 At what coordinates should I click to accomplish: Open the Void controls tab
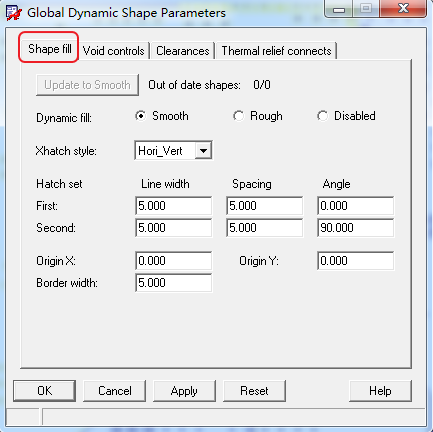114,51
